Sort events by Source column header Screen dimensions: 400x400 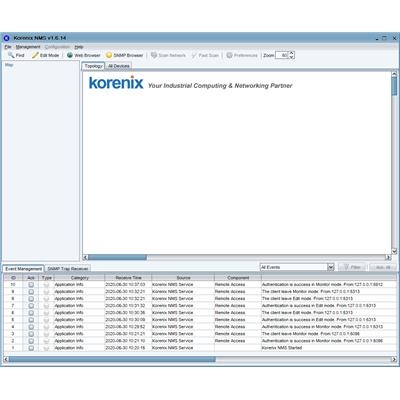183,278
